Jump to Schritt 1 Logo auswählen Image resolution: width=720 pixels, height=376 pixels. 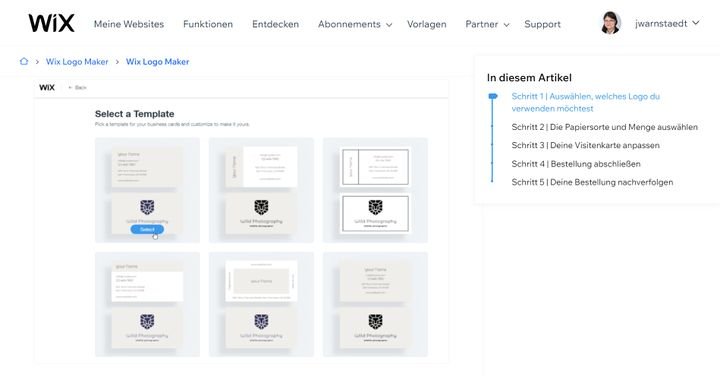coord(585,102)
